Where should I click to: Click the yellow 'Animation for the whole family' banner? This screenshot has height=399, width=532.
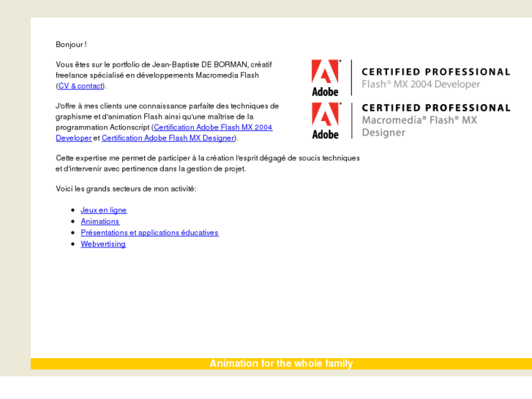(281, 364)
